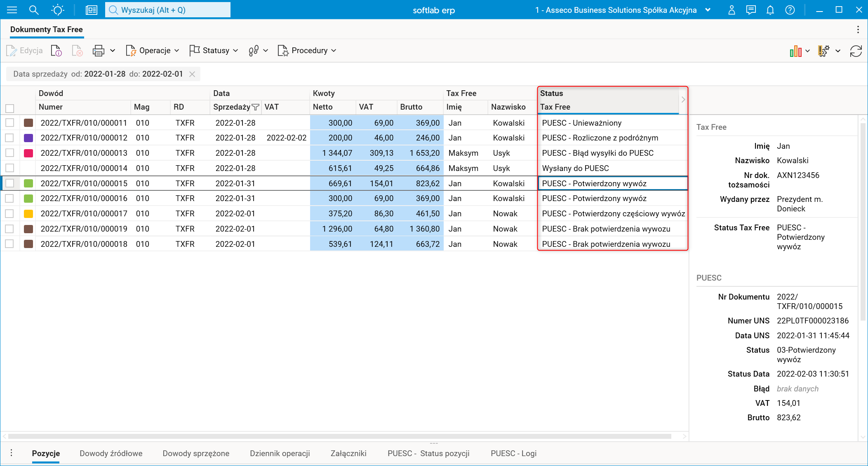Toggle the select-all header checkbox

click(10, 108)
